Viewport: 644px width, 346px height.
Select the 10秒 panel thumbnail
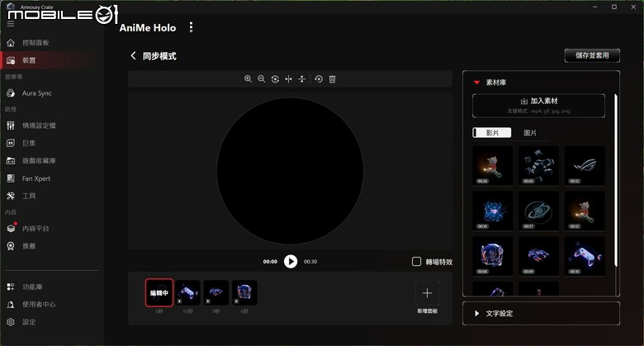pos(187,292)
